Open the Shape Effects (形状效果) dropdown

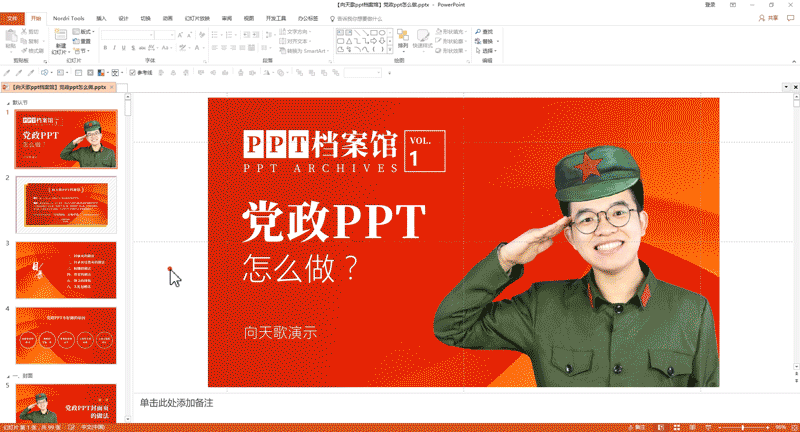click(x=451, y=51)
